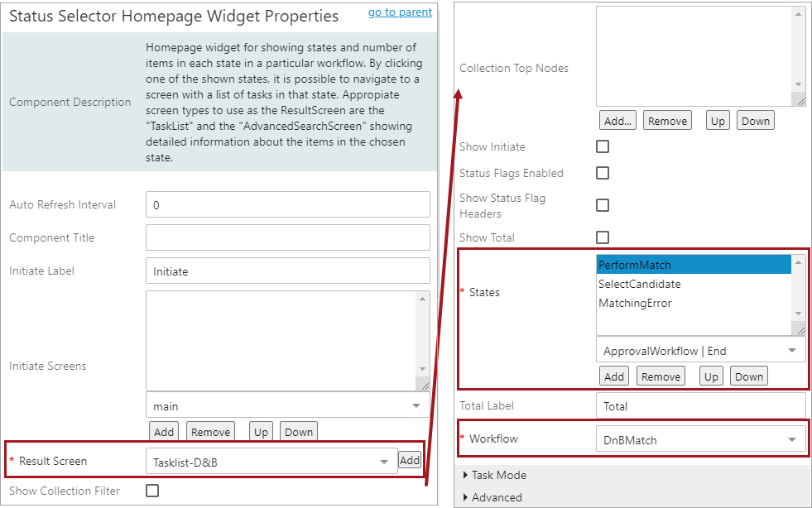The width and height of the screenshot is (812, 508).
Task: Enable the Show Initiate checkbox
Action: click(x=603, y=146)
